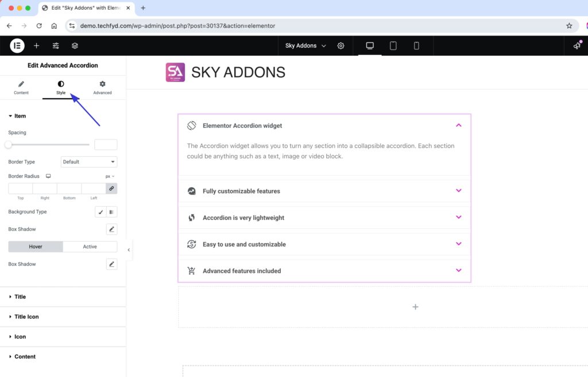
Task: Switch to mobile preview mode
Action: [416, 46]
